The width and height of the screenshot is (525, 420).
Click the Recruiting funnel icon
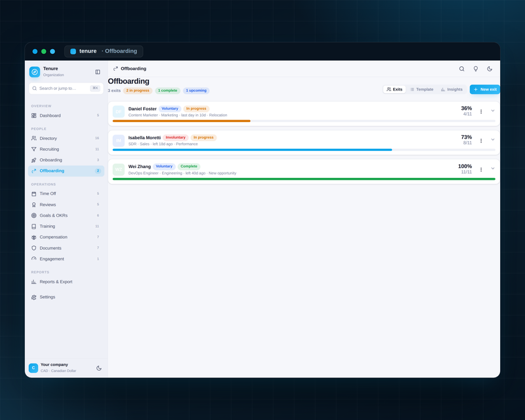click(34, 149)
